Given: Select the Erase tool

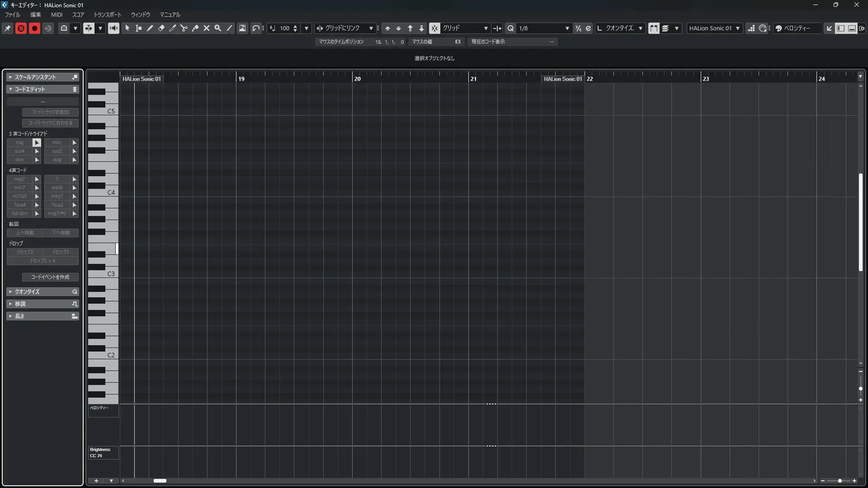Looking at the screenshot, I should click(x=161, y=28).
